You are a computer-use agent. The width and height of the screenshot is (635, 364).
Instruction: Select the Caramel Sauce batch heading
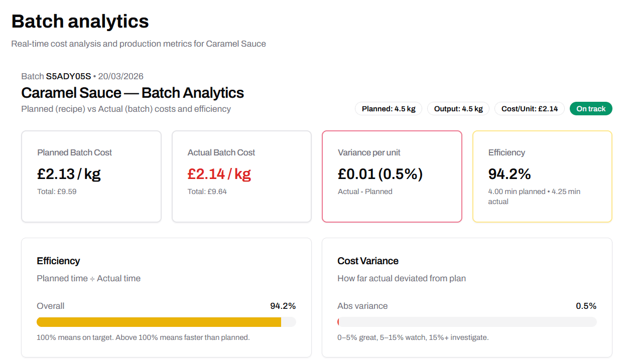(x=132, y=93)
